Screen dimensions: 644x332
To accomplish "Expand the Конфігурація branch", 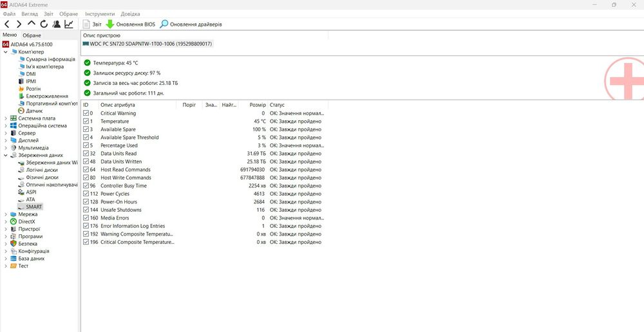I will (x=6, y=251).
